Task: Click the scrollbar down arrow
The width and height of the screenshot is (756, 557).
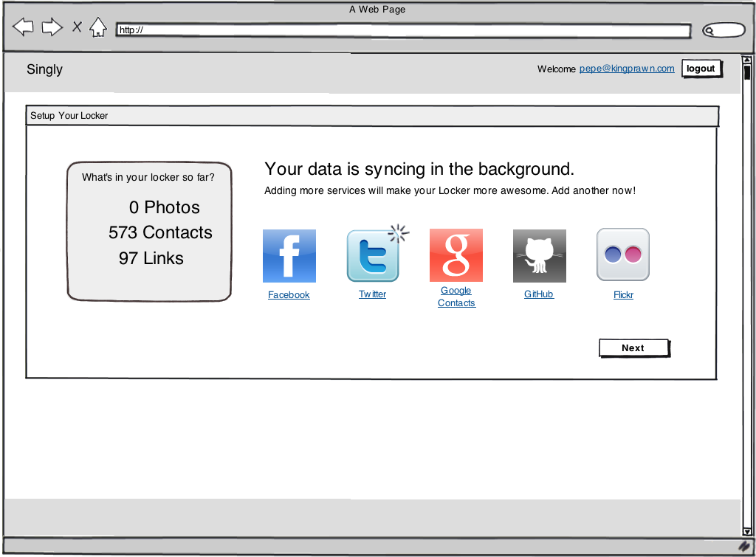Action: (747, 532)
